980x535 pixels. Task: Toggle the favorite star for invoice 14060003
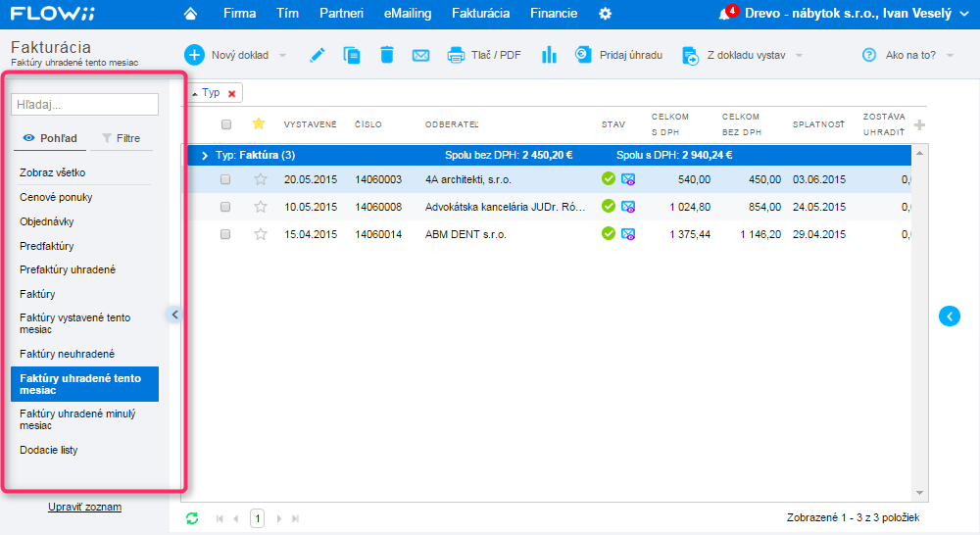click(x=261, y=179)
